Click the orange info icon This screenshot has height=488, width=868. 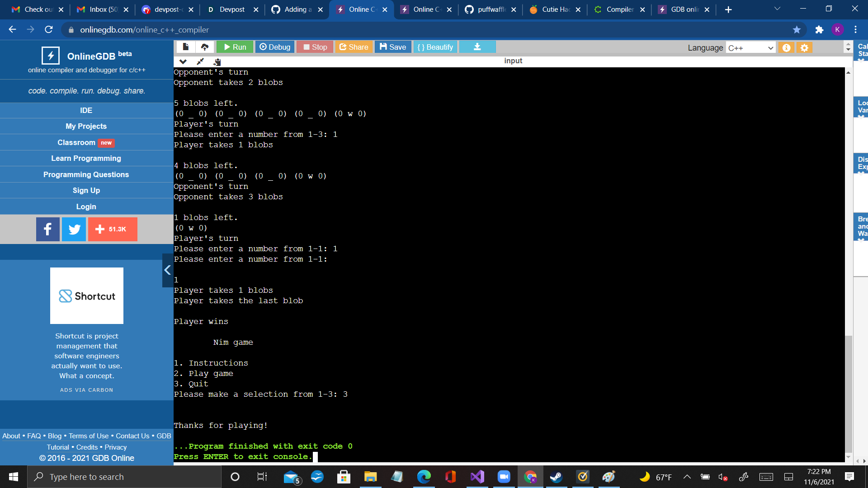click(x=786, y=48)
